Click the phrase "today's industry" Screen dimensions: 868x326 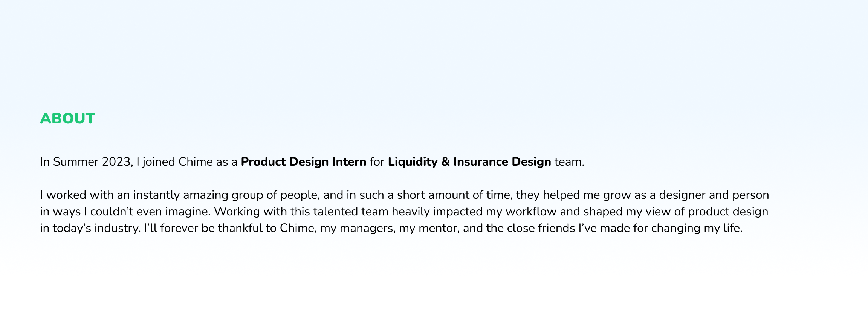96,228
